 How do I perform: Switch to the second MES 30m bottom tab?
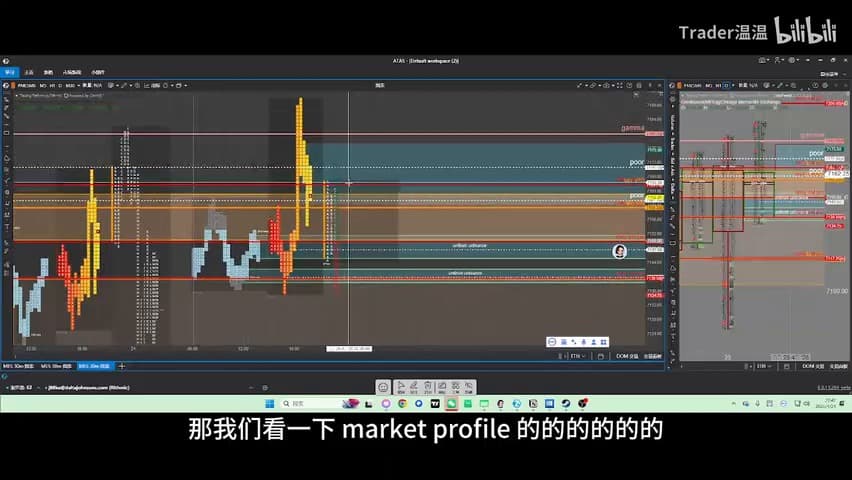point(56,366)
